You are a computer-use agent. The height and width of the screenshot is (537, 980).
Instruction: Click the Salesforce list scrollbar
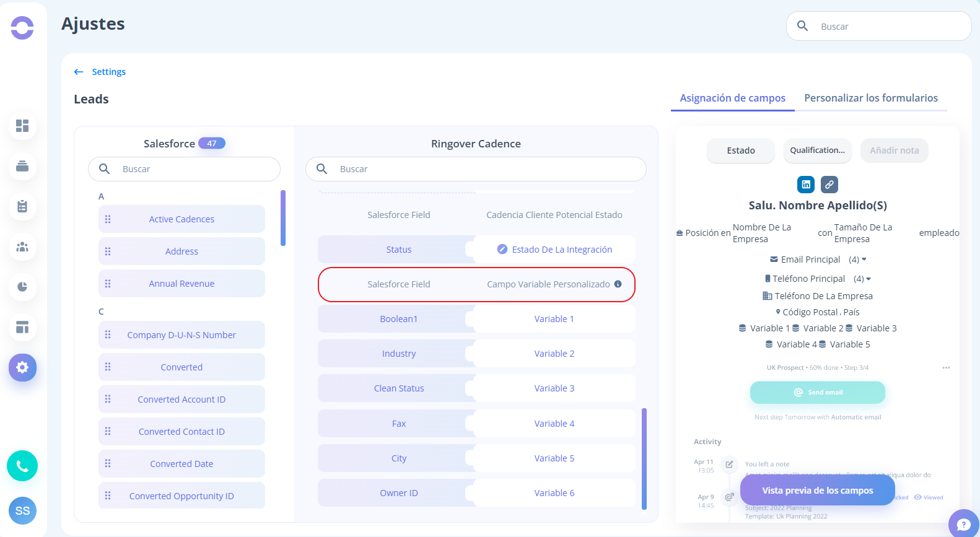[283, 218]
